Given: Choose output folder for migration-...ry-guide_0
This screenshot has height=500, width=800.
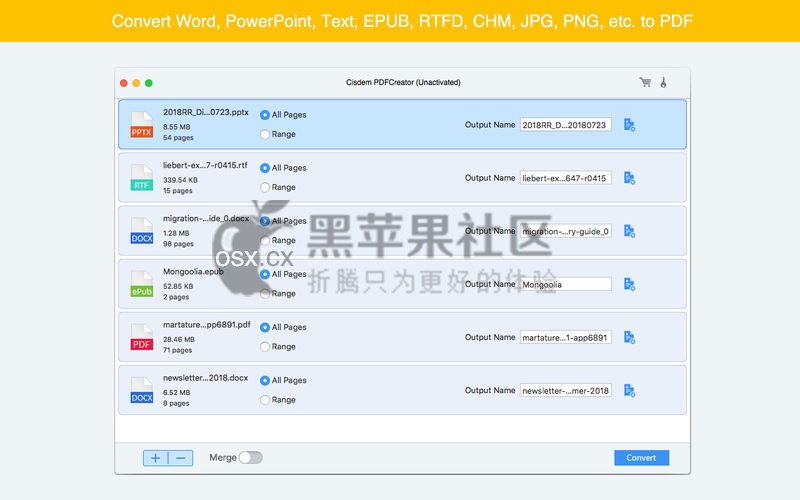Looking at the screenshot, I should (x=630, y=231).
